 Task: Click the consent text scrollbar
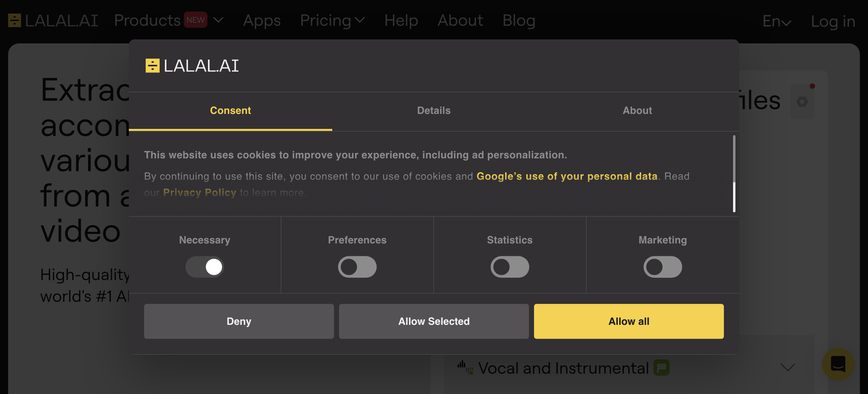click(734, 174)
